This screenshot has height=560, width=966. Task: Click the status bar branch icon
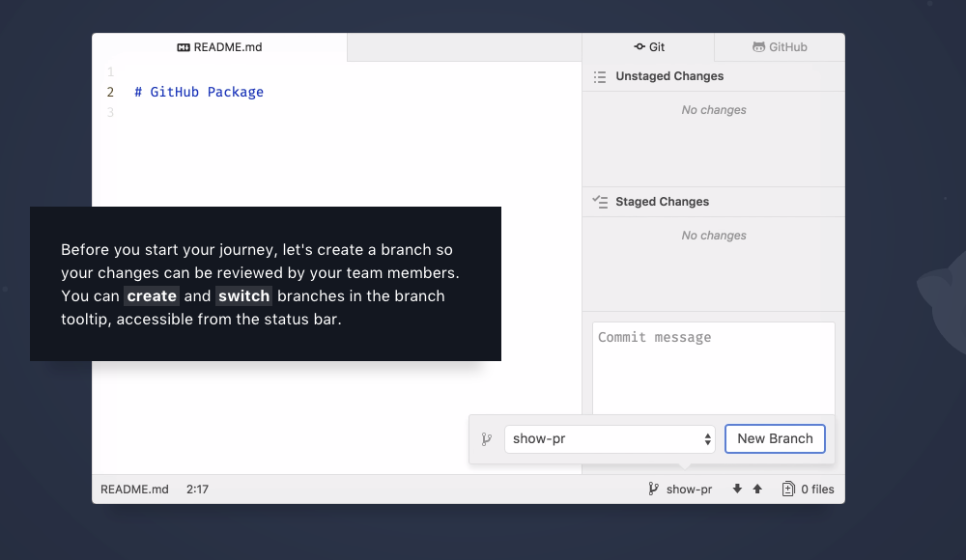(x=653, y=490)
